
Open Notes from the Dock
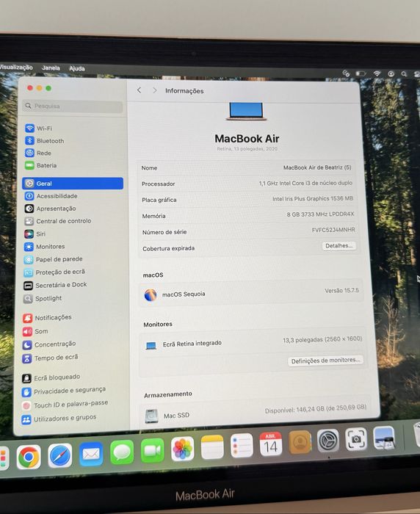(212, 447)
